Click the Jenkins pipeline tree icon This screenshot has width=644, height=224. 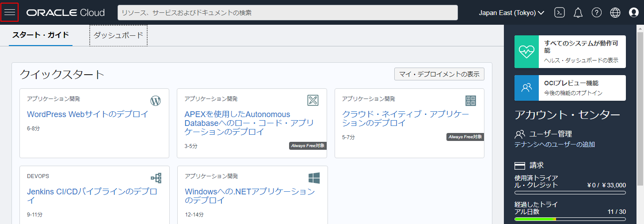point(156,178)
